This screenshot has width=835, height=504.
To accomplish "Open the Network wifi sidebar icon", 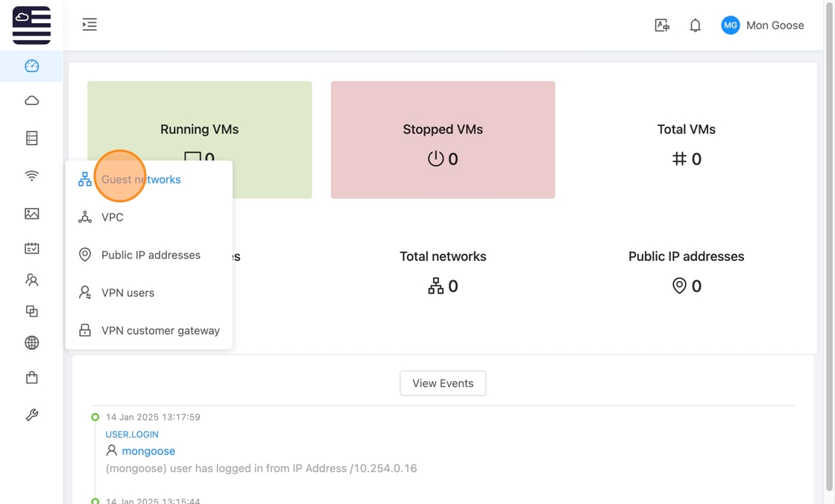I will tap(31, 176).
